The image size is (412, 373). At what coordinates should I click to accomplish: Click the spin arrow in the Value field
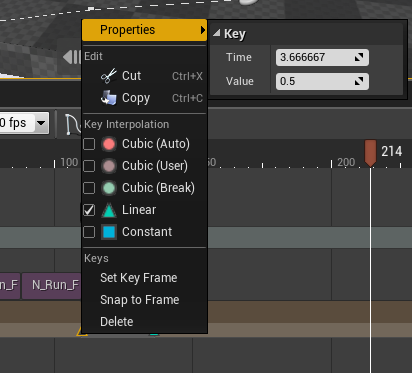click(359, 81)
